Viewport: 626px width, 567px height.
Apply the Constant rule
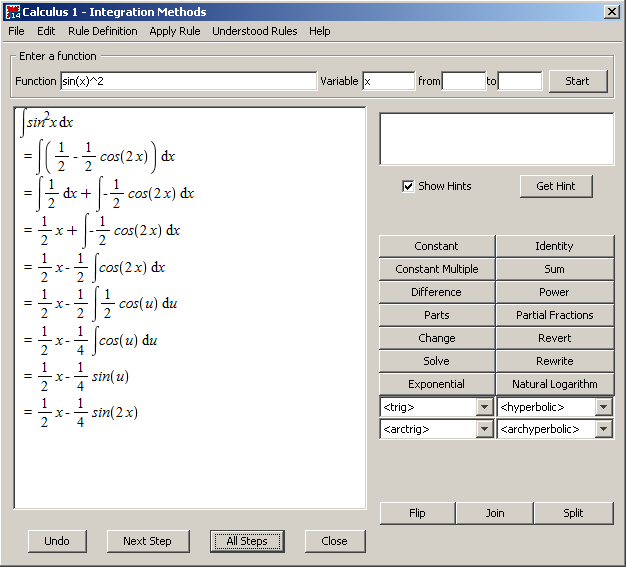(436, 246)
